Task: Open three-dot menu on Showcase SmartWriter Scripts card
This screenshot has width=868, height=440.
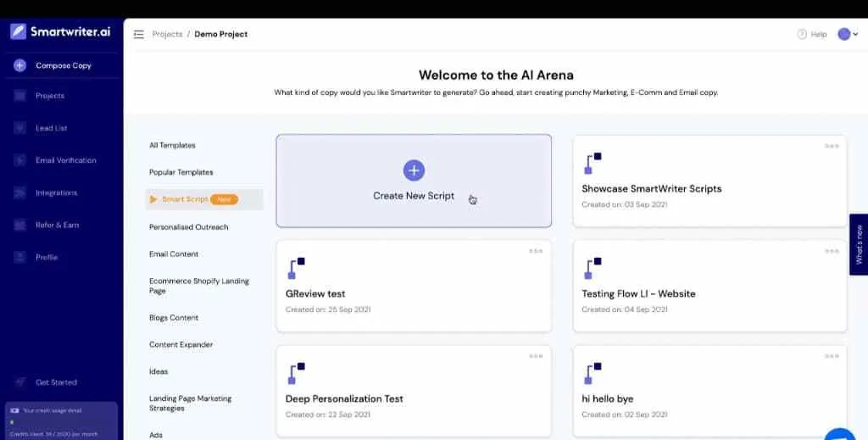Action: 832,146
